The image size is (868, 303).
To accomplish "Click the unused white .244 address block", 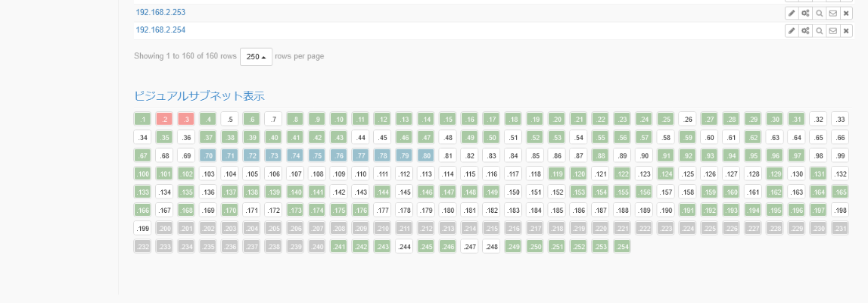I will 404,246.
